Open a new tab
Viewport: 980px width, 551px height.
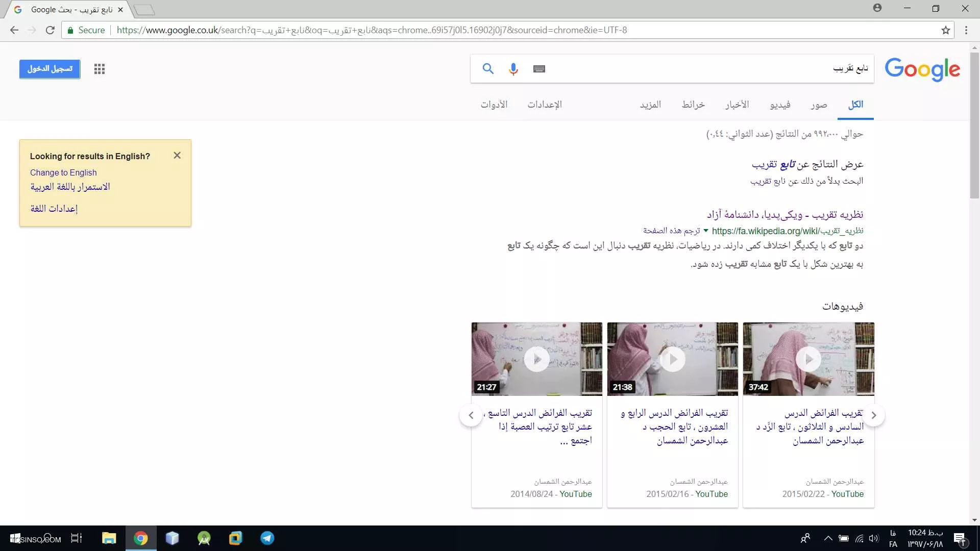pos(144,10)
